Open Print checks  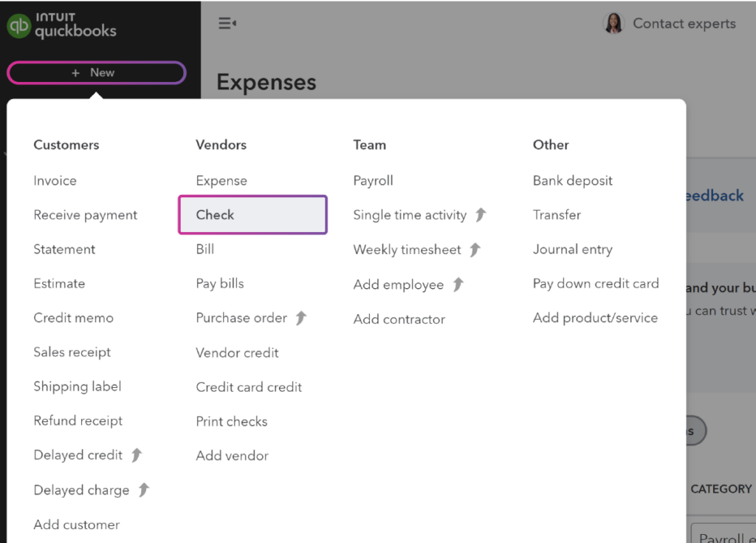231,421
